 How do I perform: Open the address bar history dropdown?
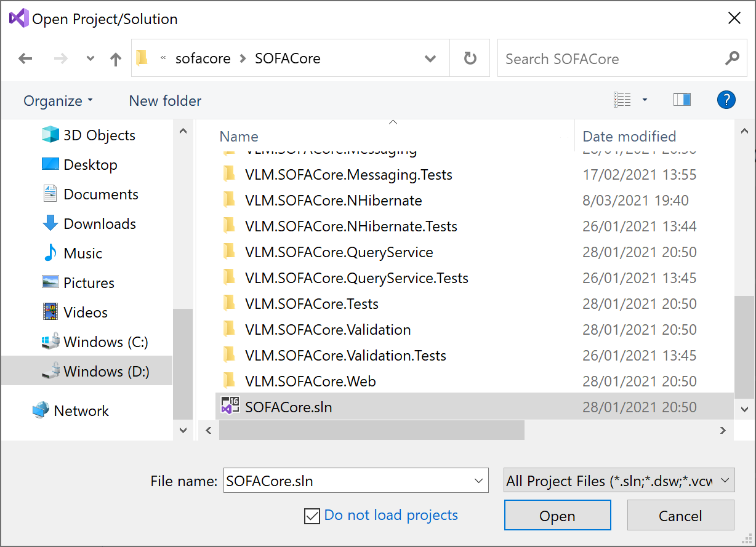coord(431,59)
